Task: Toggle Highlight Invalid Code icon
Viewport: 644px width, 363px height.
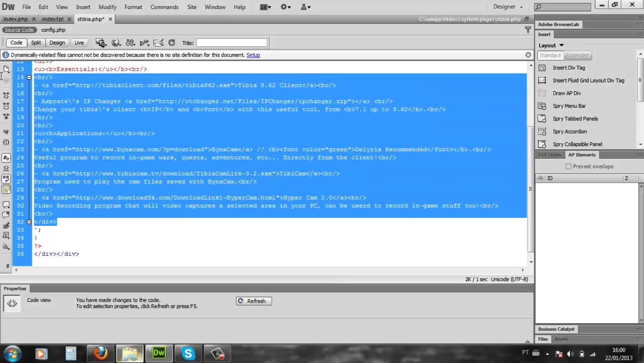Action: click(x=6, y=168)
